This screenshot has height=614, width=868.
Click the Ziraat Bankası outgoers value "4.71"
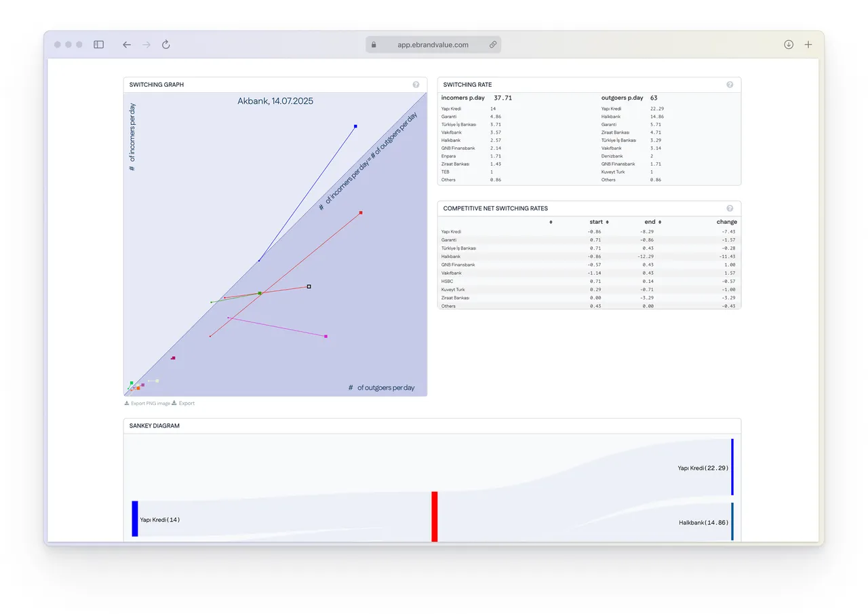656,132
